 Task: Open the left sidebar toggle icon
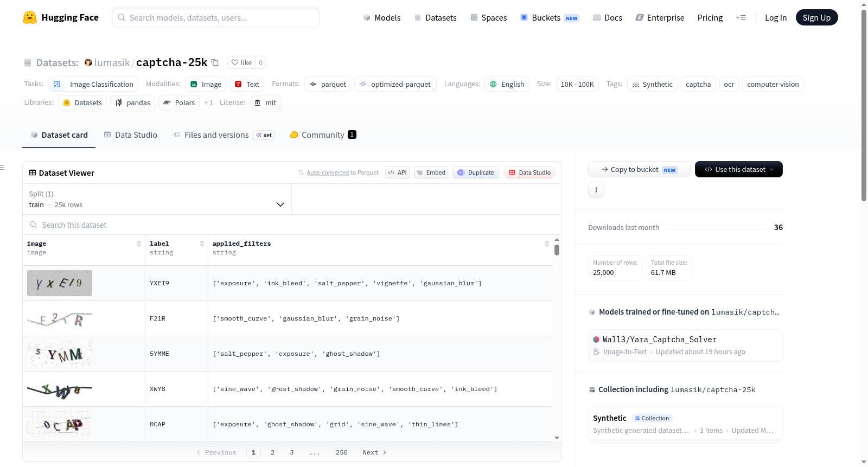coord(3,168)
